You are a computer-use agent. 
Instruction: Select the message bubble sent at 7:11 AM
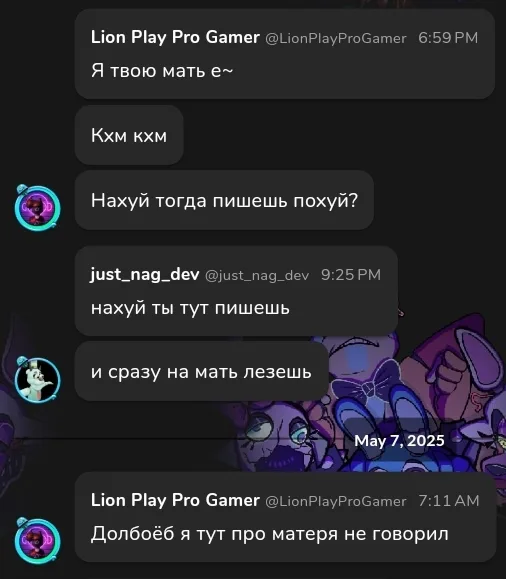pos(286,517)
